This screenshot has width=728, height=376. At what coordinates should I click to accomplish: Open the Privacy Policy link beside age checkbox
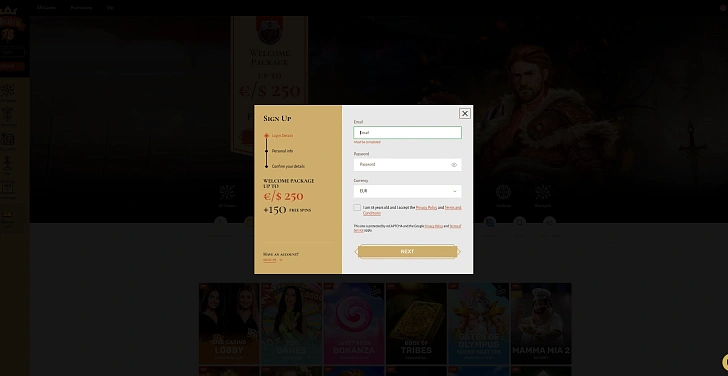tap(426, 207)
